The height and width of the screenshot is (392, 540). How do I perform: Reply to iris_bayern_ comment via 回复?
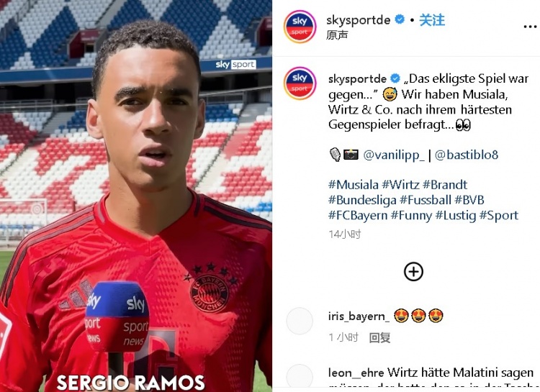tap(379, 337)
